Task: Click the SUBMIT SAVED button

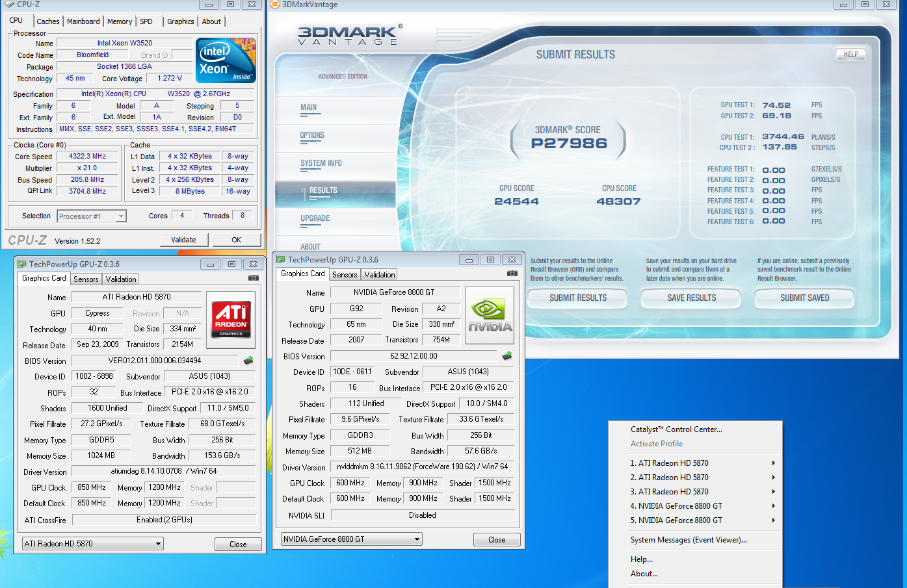Action: (804, 298)
